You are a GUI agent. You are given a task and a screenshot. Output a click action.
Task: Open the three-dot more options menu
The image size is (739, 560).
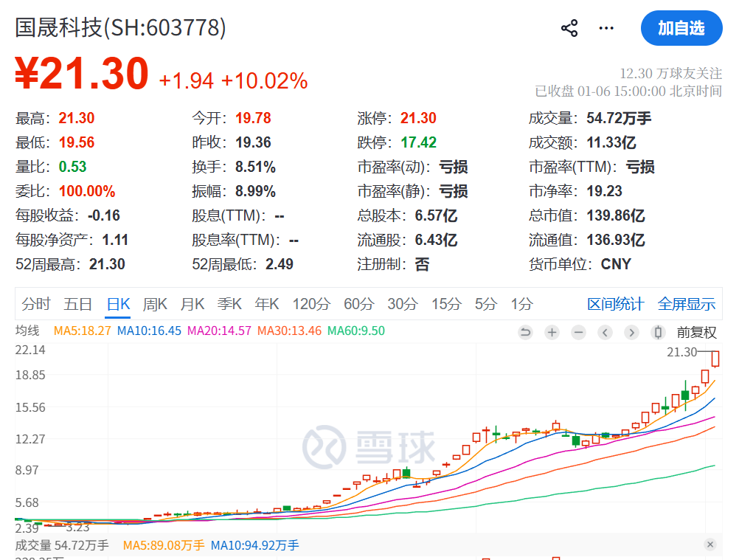pos(606,28)
